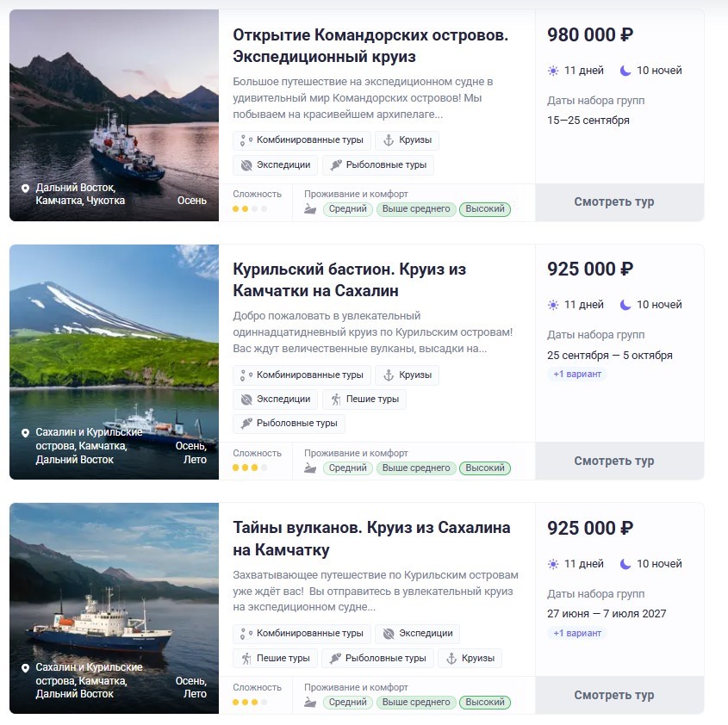Screen dimensions: 728x725
Task: Click the moon icon next to 10 ночей in first tour
Action: click(625, 71)
